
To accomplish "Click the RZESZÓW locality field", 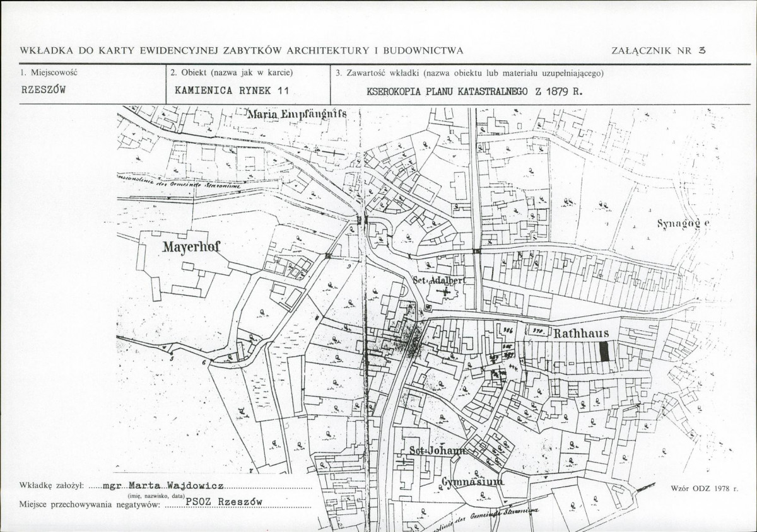I will coord(43,90).
